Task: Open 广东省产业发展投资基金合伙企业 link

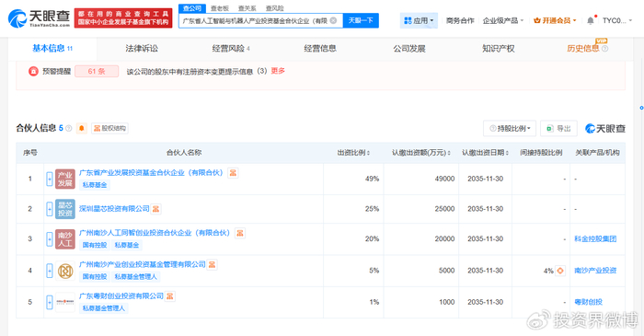Action: [151, 173]
